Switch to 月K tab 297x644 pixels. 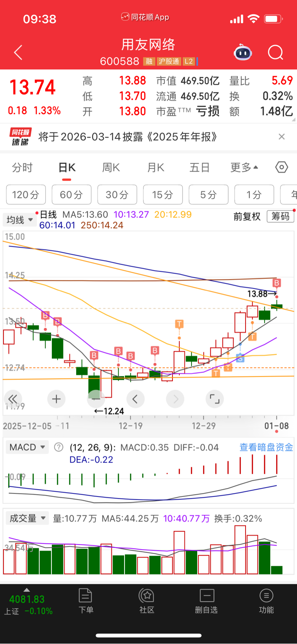155,168
